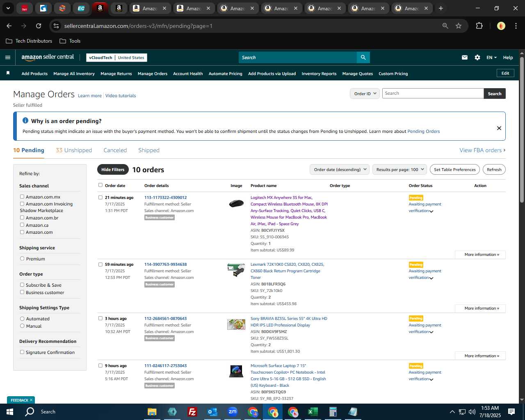This screenshot has height=420, width=525.
Task: Select order 113-1173322-4309012 checkbox
Action: 100,197
